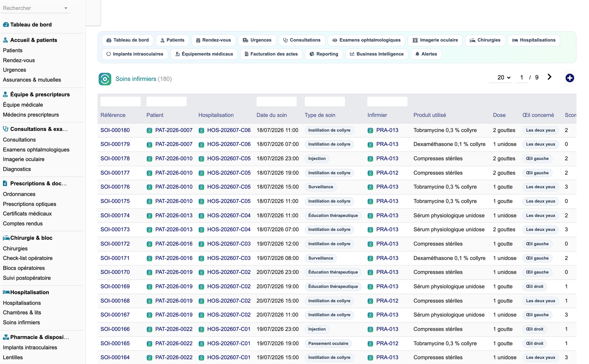Click the Pharmacie & disposi… section icon
This screenshot has height=364, width=589.
tap(6, 337)
